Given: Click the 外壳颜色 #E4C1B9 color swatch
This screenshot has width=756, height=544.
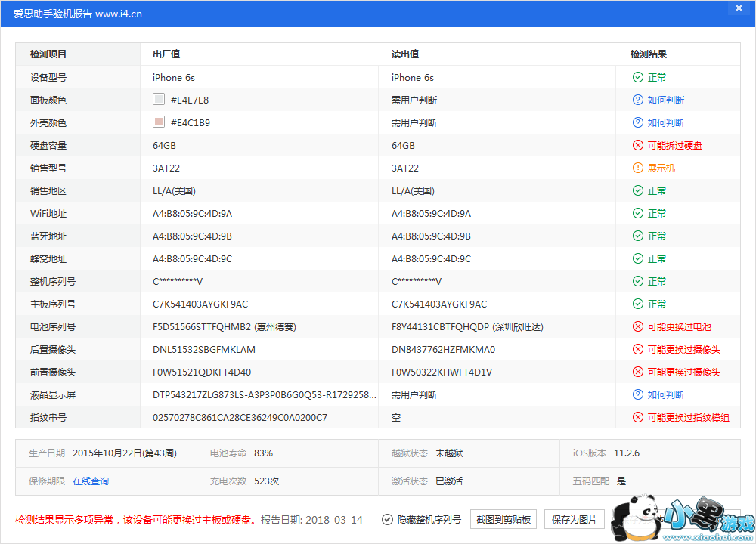Looking at the screenshot, I should click(x=159, y=122).
